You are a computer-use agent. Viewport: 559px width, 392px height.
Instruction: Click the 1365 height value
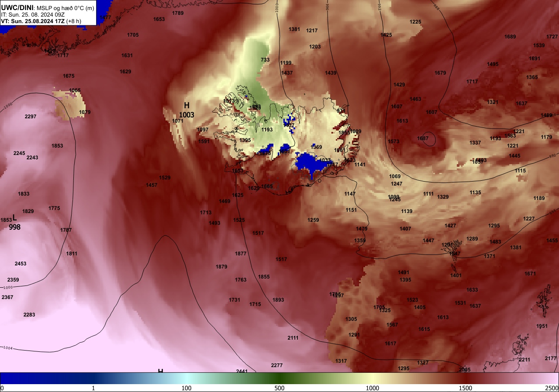click(x=532, y=77)
